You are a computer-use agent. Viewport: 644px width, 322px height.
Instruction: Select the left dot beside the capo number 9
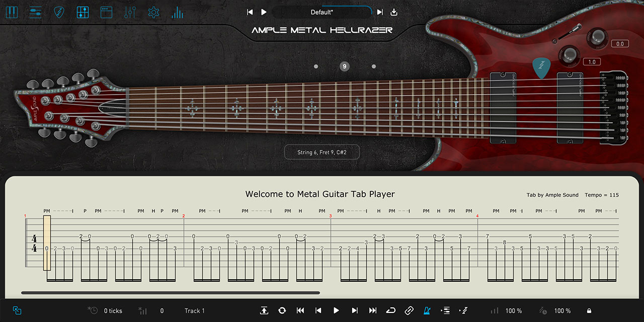(x=316, y=66)
